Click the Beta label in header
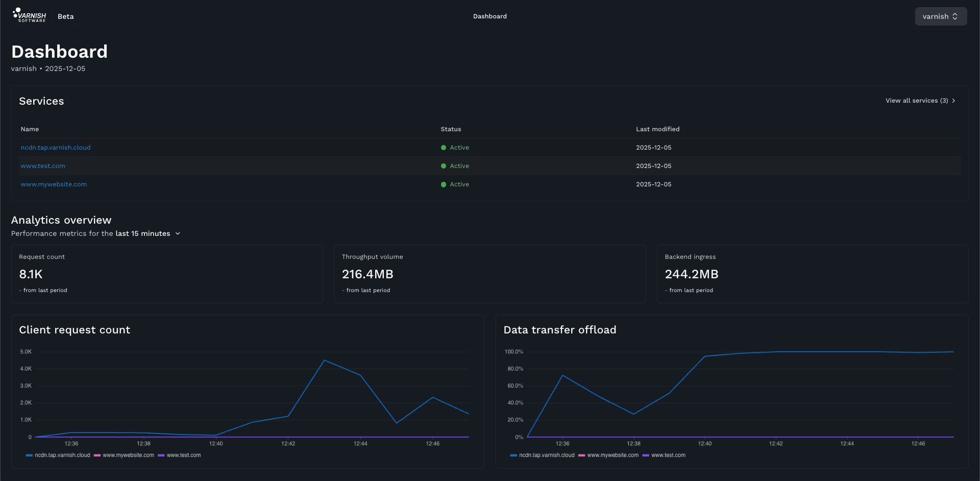The height and width of the screenshot is (481, 980). [x=66, y=16]
